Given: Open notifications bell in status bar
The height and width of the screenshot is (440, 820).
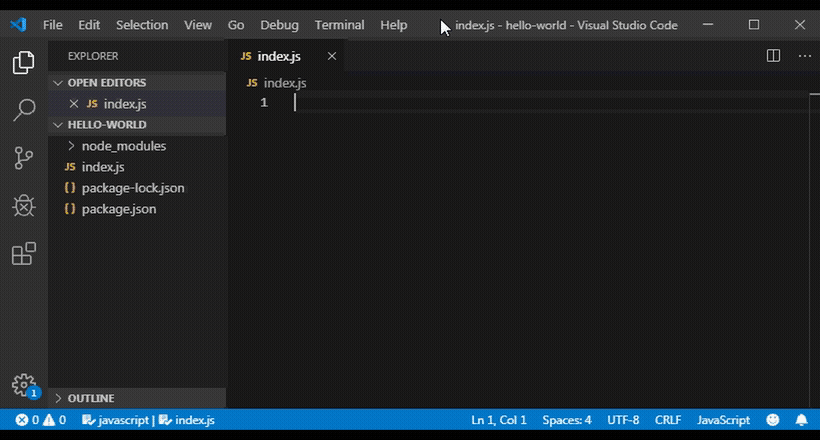Looking at the screenshot, I should pos(801,420).
